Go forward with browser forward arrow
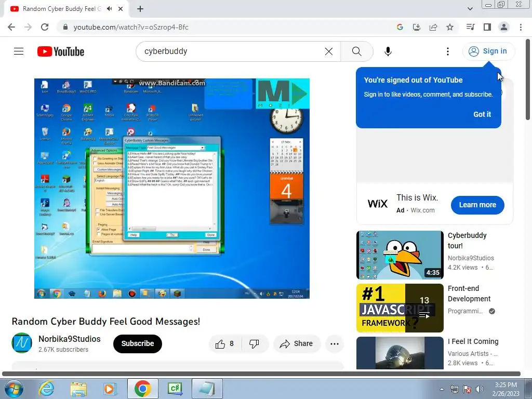Screen dimensions: 532x399 point(28,27)
